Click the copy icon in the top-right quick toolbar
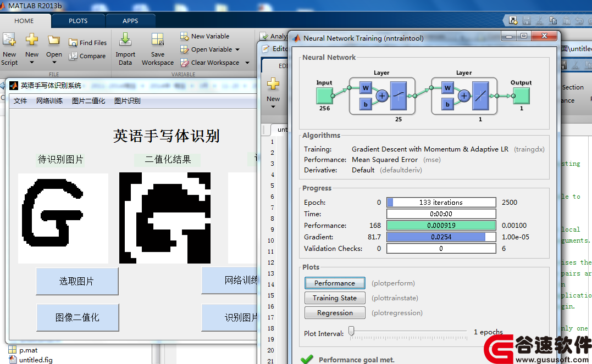 tap(553, 21)
